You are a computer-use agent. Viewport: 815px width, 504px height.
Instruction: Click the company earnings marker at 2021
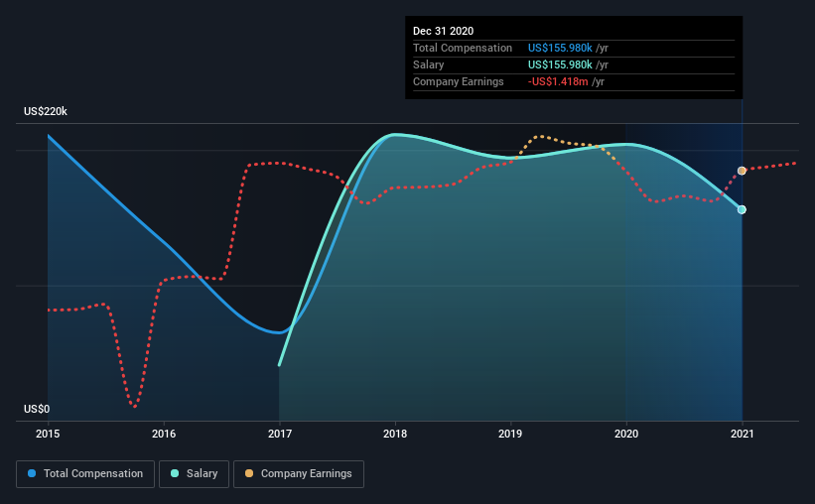742,171
